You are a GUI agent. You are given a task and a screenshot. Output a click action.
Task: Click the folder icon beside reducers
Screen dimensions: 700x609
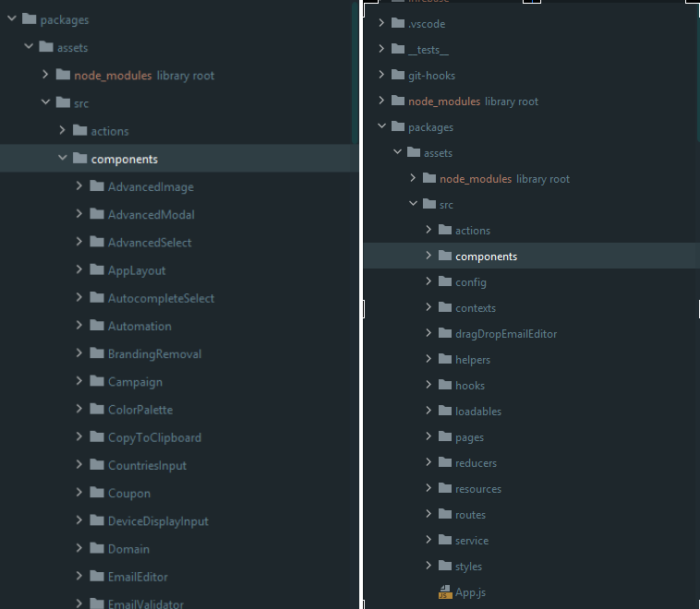coord(445,462)
